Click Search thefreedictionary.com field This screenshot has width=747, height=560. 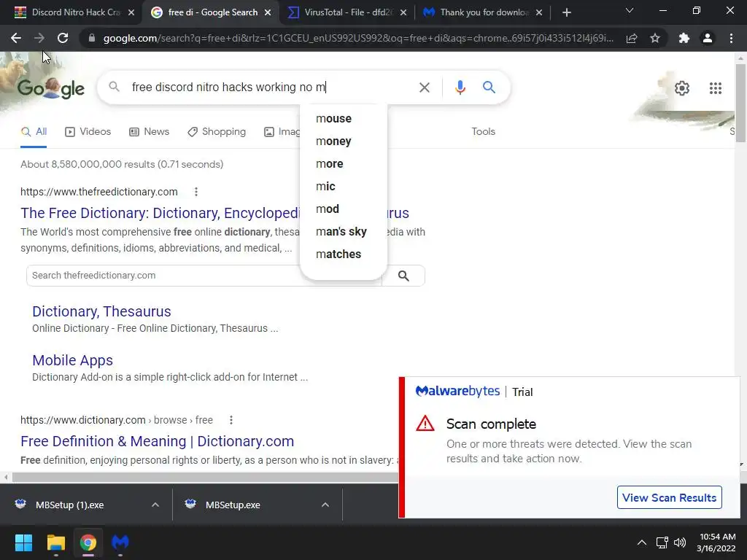(x=204, y=276)
